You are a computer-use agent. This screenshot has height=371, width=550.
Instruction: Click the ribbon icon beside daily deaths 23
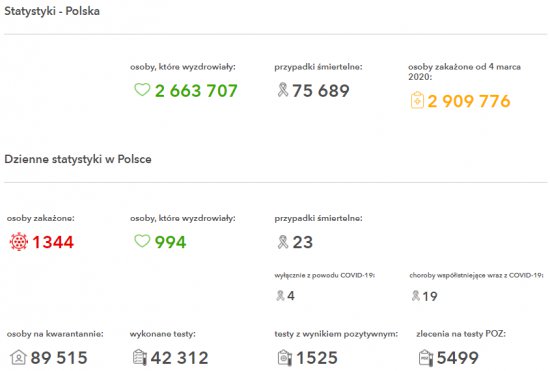tap(283, 242)
